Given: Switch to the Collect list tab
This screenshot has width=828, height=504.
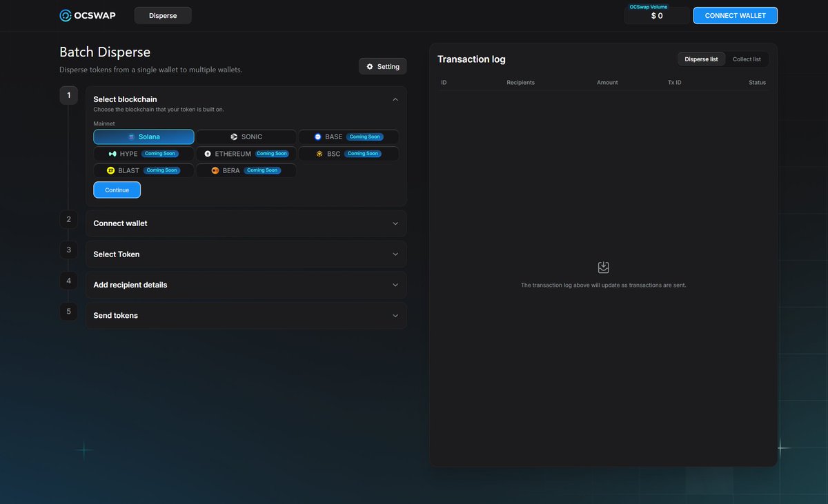Looking at the screenshot, I should 747,59.
